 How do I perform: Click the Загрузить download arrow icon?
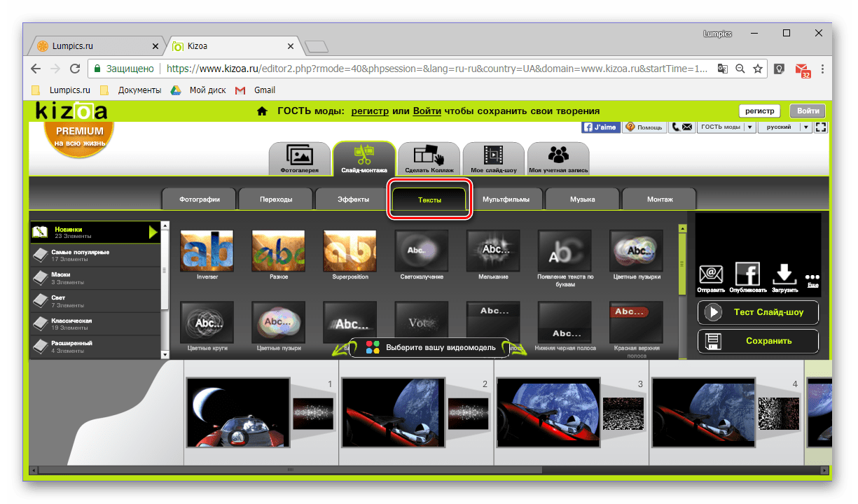pyautogui.click(x=783, y=274)
